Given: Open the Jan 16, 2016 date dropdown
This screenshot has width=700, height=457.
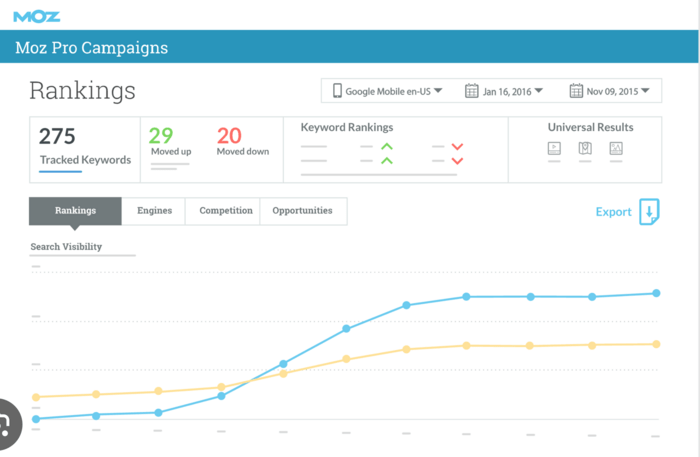Looking at the screenshot, I should pyautogui.click(x=504, y=91).
